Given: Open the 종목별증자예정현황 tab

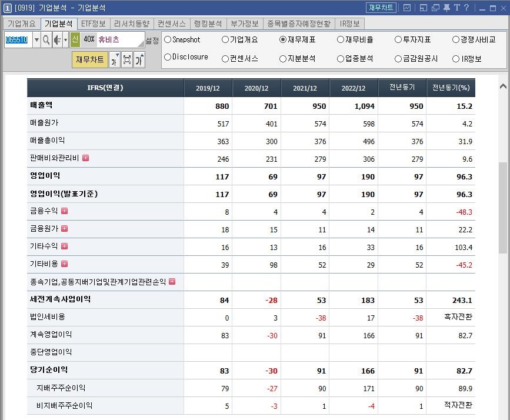Looking at the screenshot, I should click(299, 24).
